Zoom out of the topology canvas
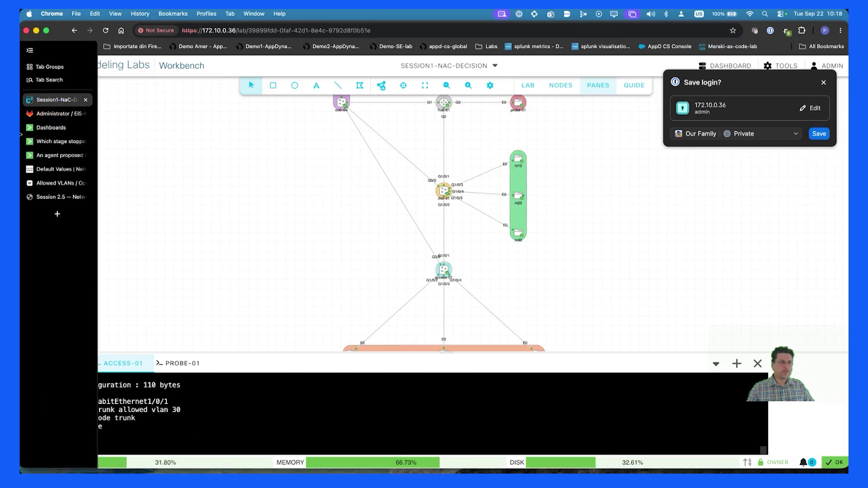This screenshot has width=868, height=488. click(x=447, y=85)
